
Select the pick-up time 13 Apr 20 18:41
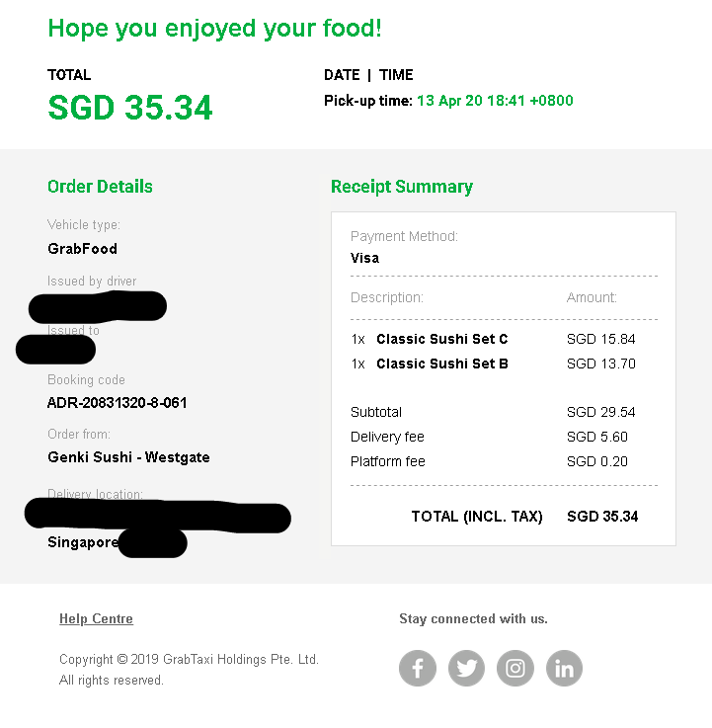coord(494,101)
